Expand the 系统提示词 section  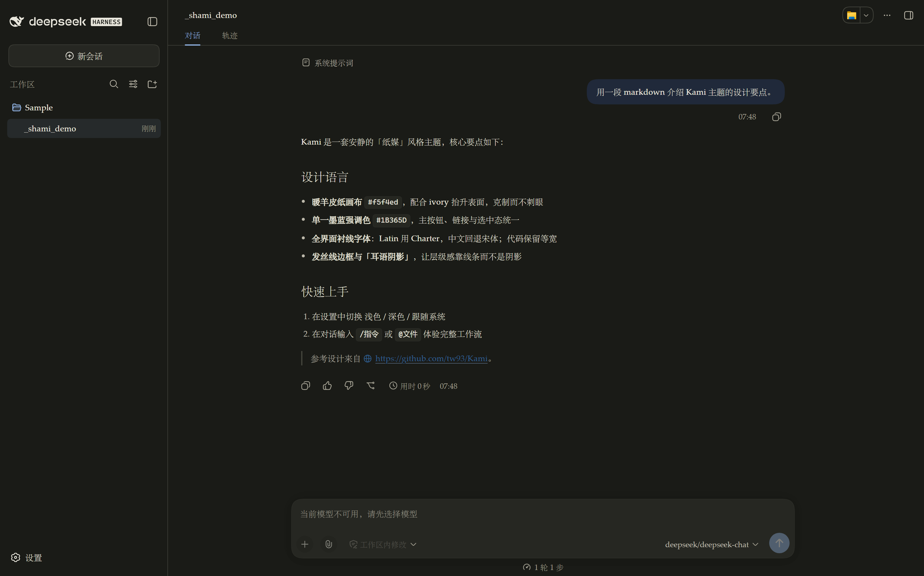tap(328, 63)
